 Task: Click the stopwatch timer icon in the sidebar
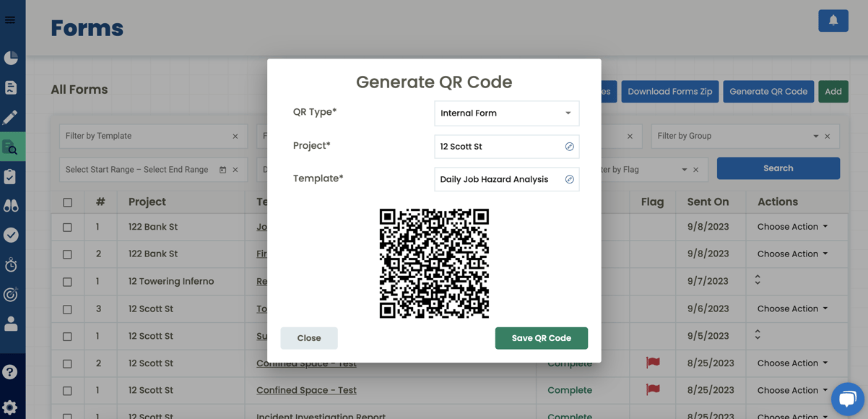[12, 264]
